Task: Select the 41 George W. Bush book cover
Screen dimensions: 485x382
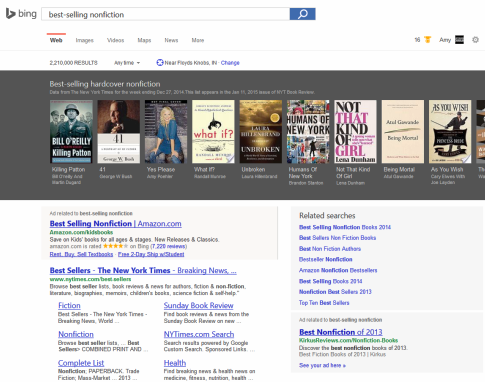Action: [x=119, y=132]
